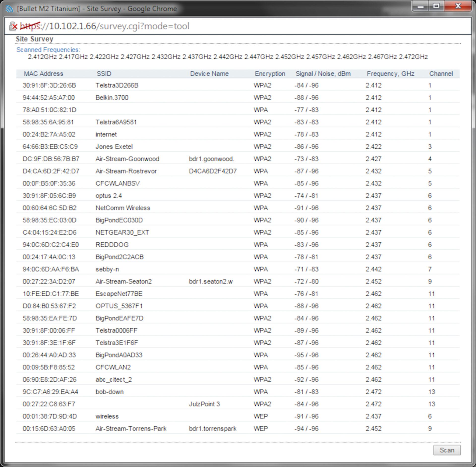Click the Encryption column header

270,74
